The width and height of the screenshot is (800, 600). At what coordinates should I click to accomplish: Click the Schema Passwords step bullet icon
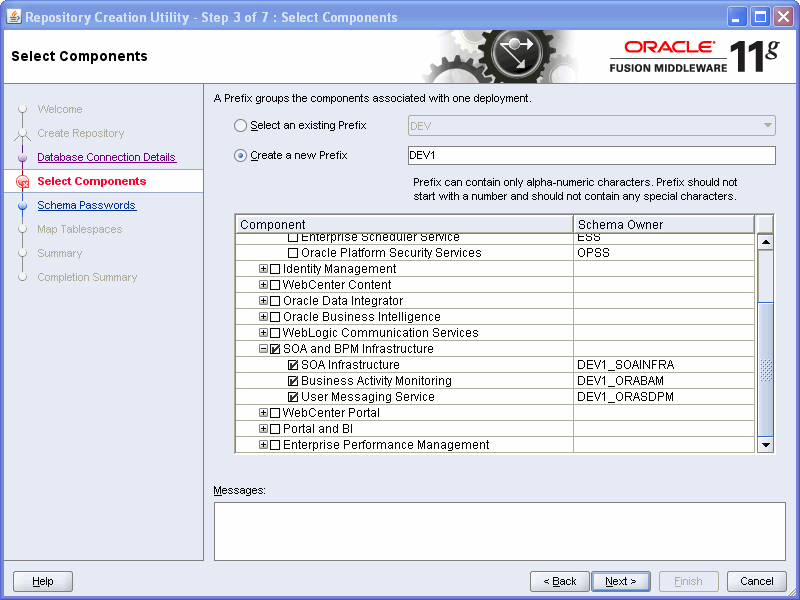[22, 206]
